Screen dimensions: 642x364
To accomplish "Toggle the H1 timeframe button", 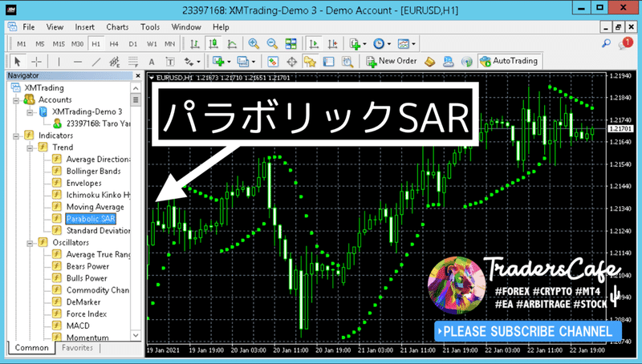I will [x=95, y=44].
